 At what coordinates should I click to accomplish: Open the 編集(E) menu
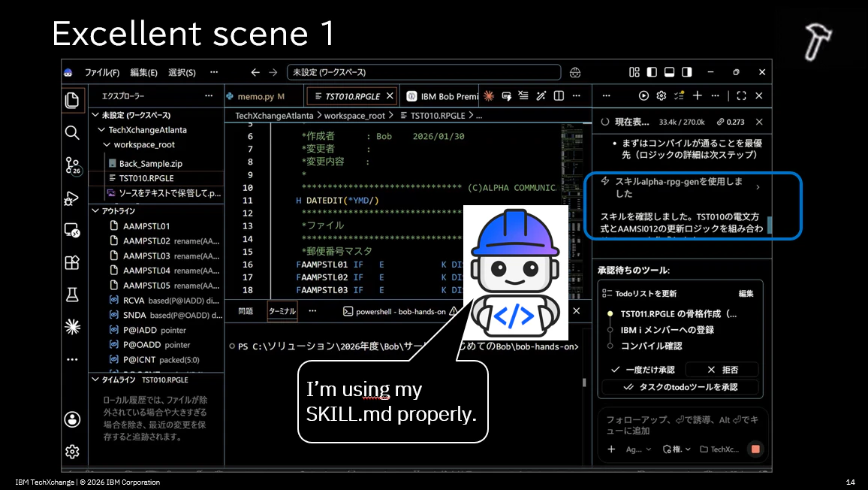(144, 72)
